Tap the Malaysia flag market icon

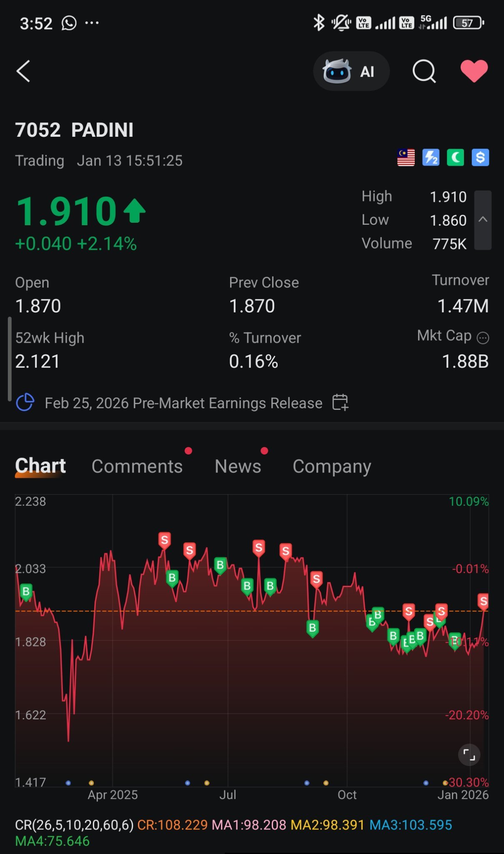[x=406, y=158]
